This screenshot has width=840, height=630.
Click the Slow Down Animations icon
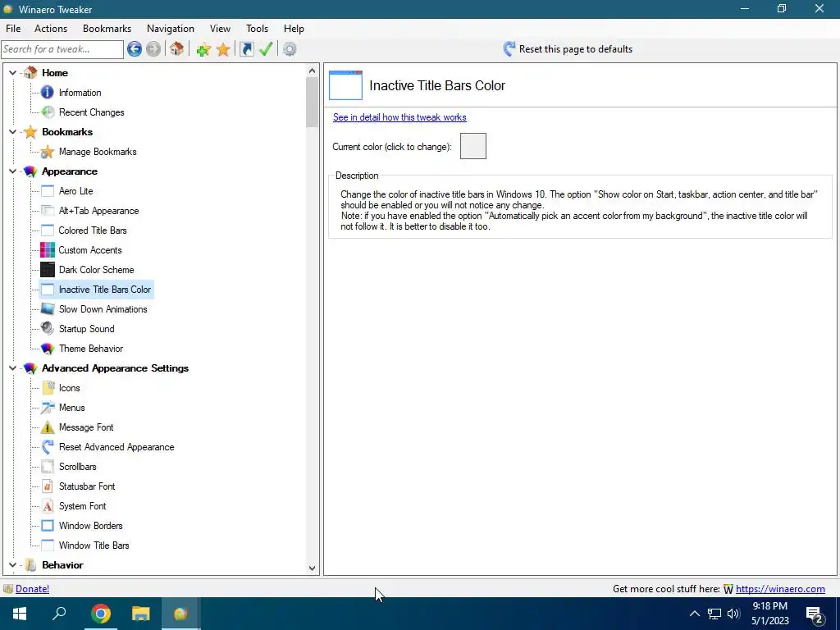47,309
